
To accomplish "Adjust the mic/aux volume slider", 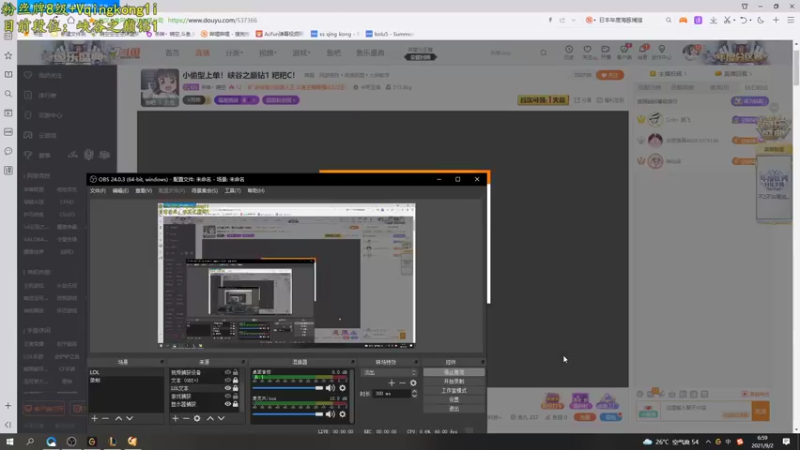I will [x=288, y=414].
